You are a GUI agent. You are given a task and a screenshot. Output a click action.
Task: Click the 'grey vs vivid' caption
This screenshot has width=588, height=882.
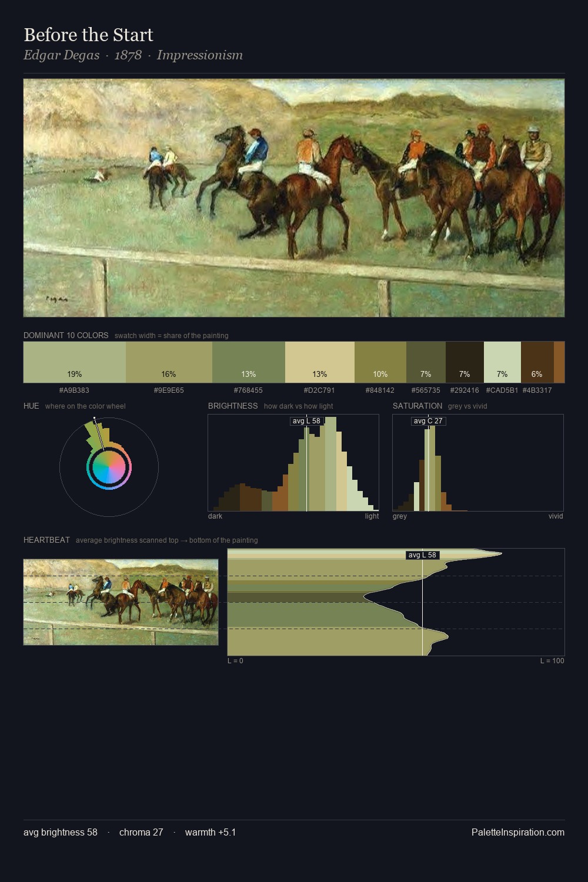click(x=467, y=406)
